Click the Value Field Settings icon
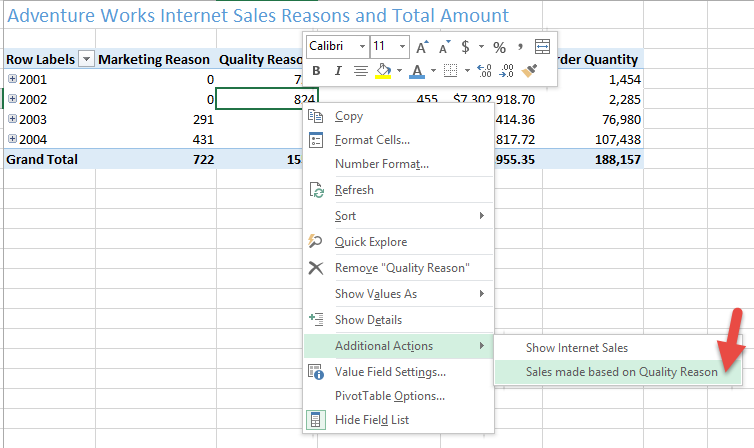754x448 pixels. (x=316, y=372)
